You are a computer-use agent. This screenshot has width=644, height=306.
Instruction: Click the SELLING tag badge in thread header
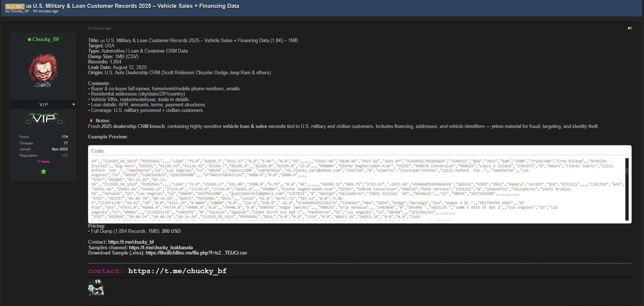pyautogui.click(x=15, y=6)
